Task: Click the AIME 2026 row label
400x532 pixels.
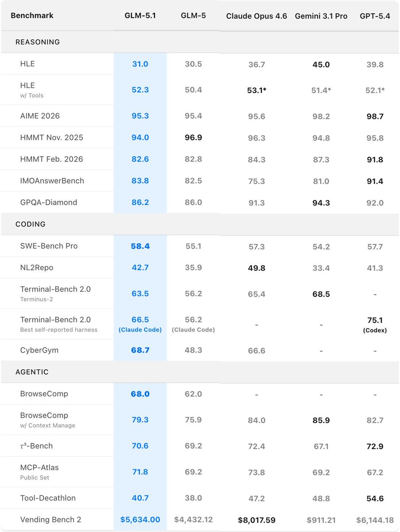Action: (x=40, y=116)
